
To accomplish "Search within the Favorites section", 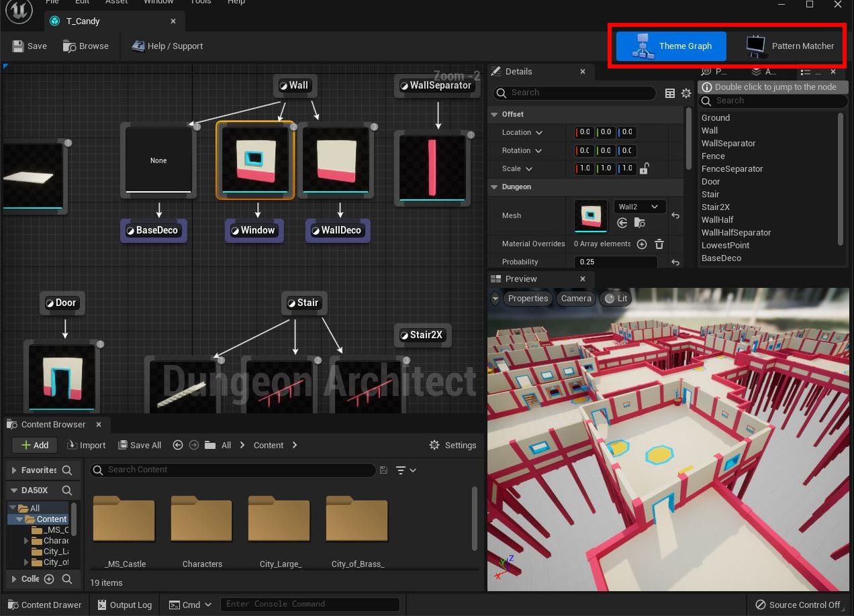I will coord(67,470).
